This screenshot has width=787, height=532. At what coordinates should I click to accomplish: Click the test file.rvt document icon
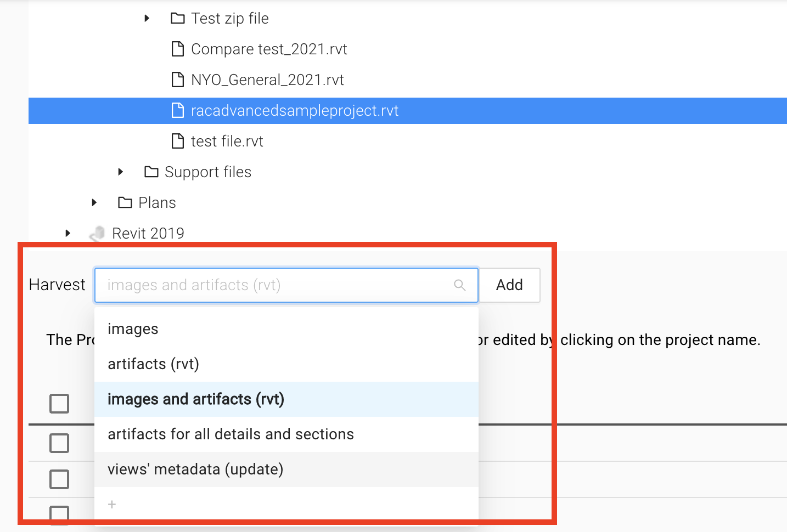pos(177,141)
